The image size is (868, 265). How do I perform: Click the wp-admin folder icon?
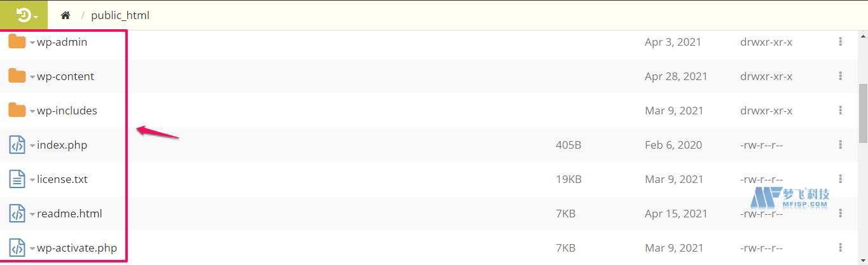[17, 42]
